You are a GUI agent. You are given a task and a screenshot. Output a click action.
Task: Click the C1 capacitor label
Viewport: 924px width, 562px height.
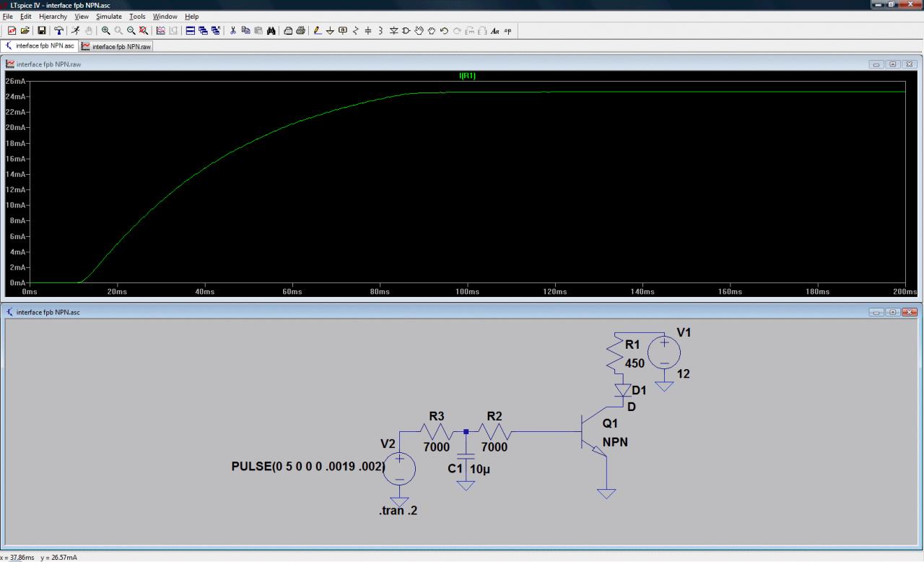click(x=456, y=469)
